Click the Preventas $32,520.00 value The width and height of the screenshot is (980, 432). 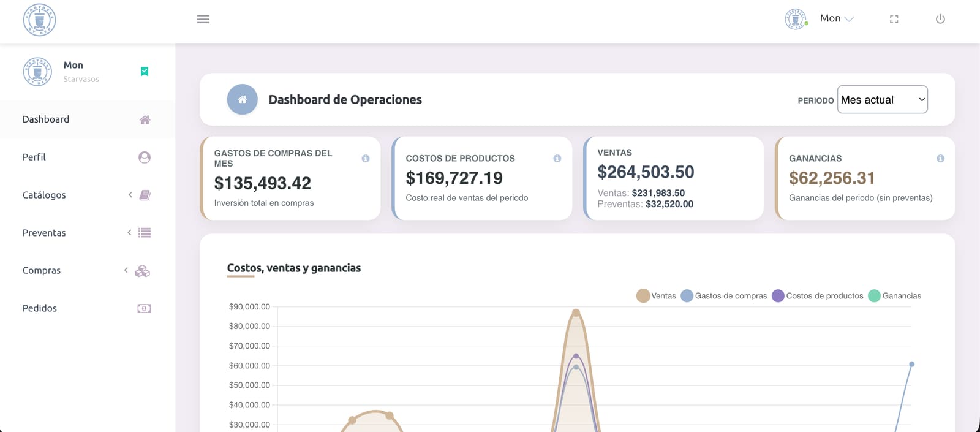tap(669, 204)
